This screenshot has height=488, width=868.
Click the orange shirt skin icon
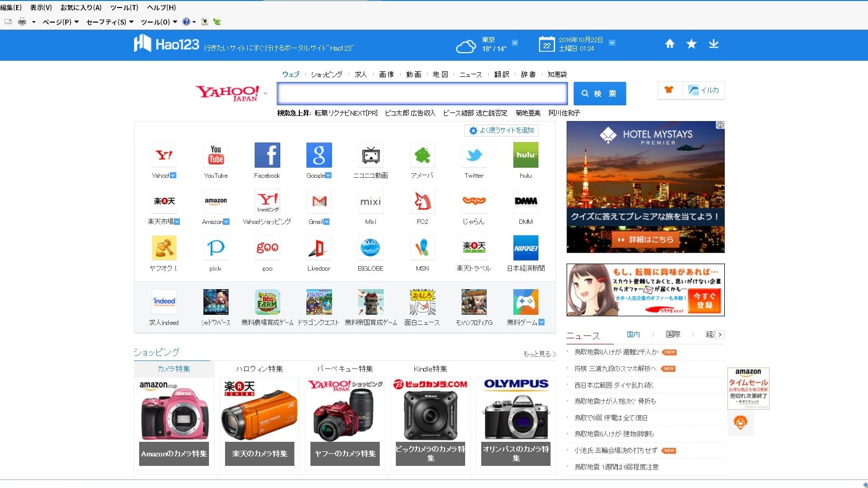point(669,90)
